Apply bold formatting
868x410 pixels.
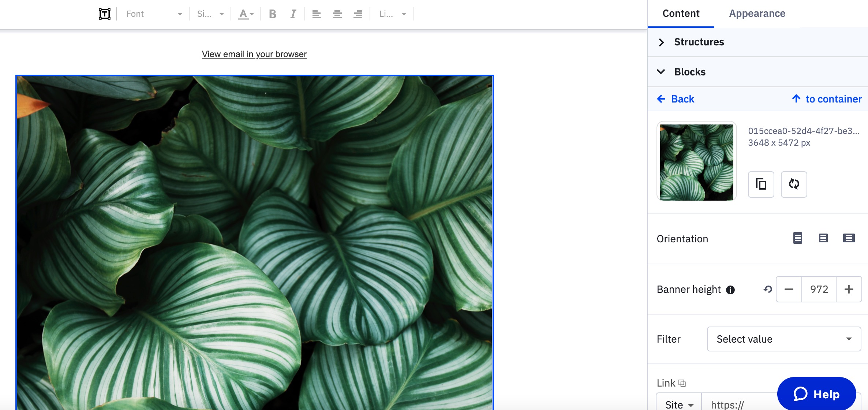coord(272,14)
